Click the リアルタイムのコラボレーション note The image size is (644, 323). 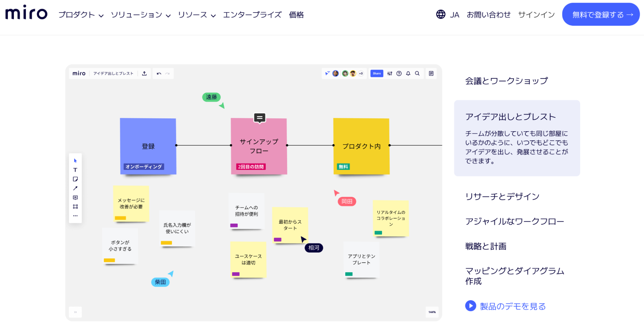[391, 218]
